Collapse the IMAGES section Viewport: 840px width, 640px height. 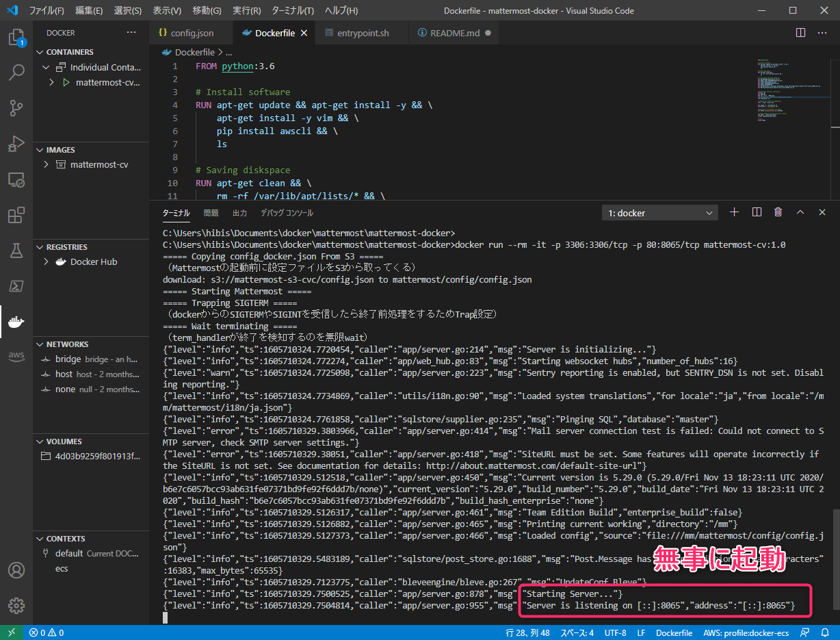tap(91, 150)
